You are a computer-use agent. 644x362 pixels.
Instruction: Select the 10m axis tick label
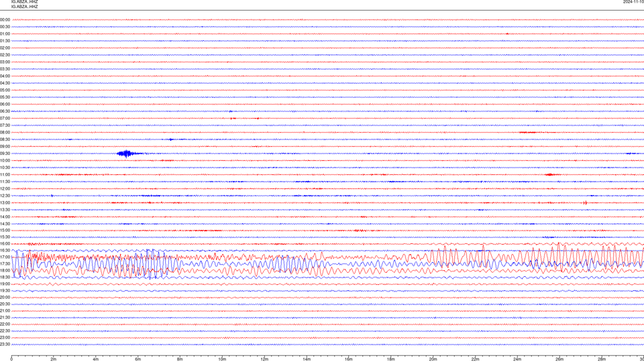(222, 359)
